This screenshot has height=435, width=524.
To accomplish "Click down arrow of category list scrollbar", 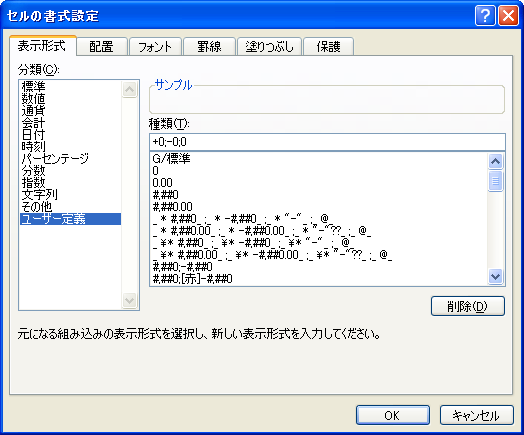I will (130, 300).
